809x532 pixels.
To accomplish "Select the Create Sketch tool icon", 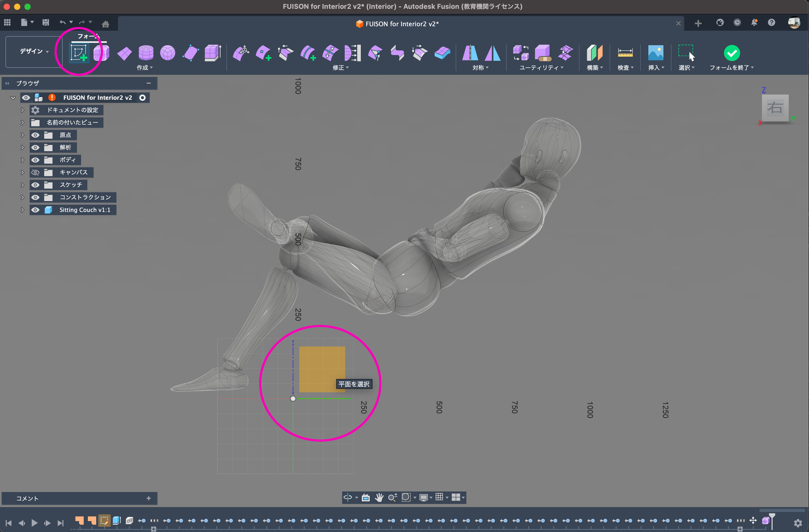I will (x=79, y=53).
